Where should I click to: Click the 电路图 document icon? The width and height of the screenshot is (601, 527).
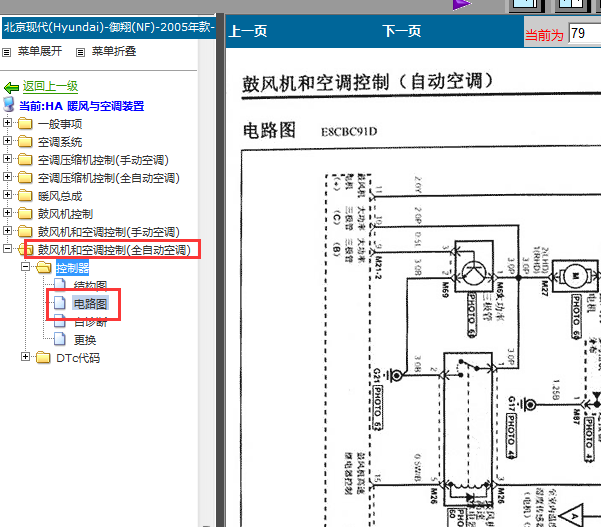point(60,303)
